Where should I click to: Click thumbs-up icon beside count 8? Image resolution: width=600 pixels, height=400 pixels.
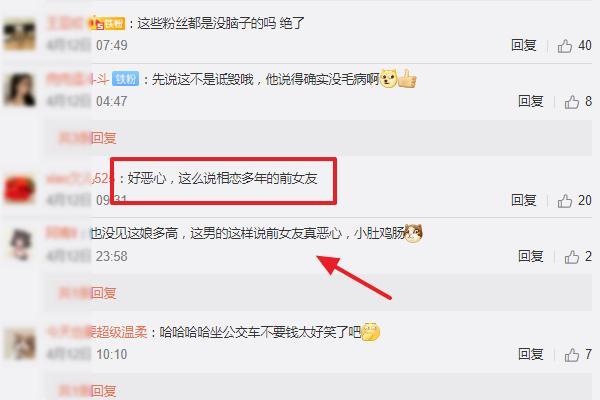[x=572, y=102]
